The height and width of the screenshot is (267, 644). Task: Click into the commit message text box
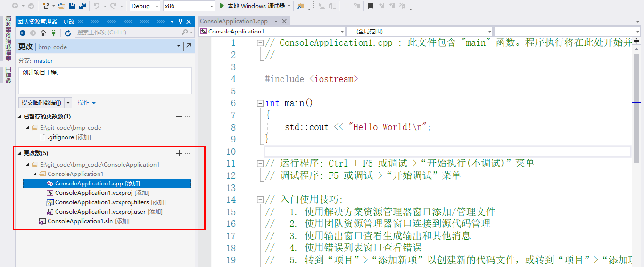pos(105,81)
